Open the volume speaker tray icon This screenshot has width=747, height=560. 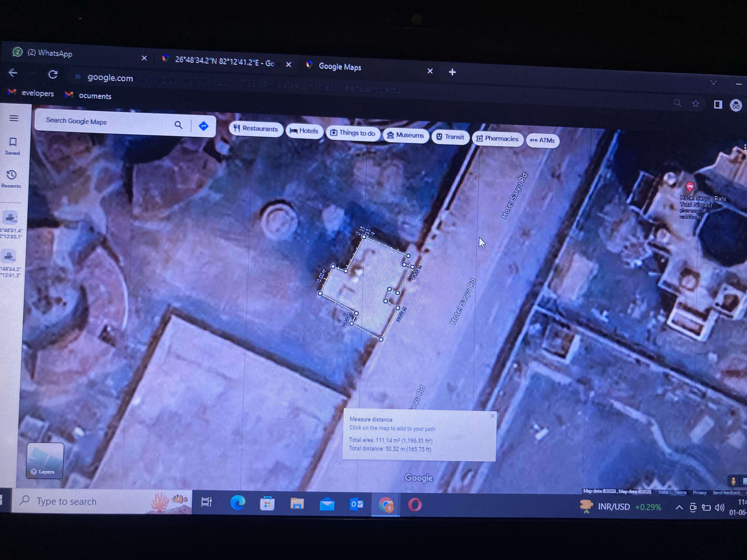pyautogui.click(x=720, y=508)
